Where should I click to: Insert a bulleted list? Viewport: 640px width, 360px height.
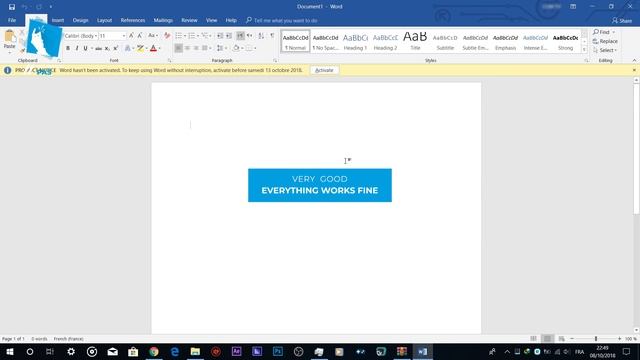tap(178, 36)
